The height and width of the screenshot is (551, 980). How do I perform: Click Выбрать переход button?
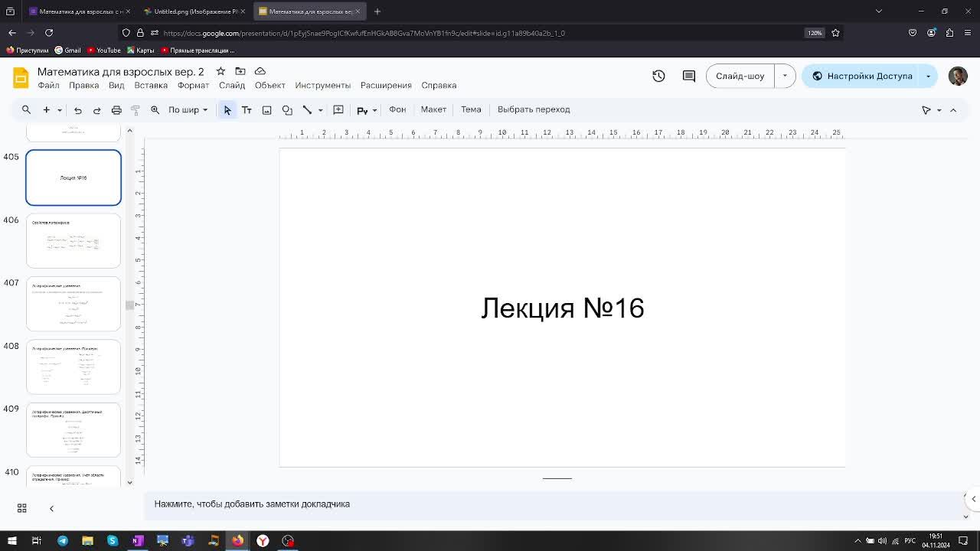coord(534,109)
